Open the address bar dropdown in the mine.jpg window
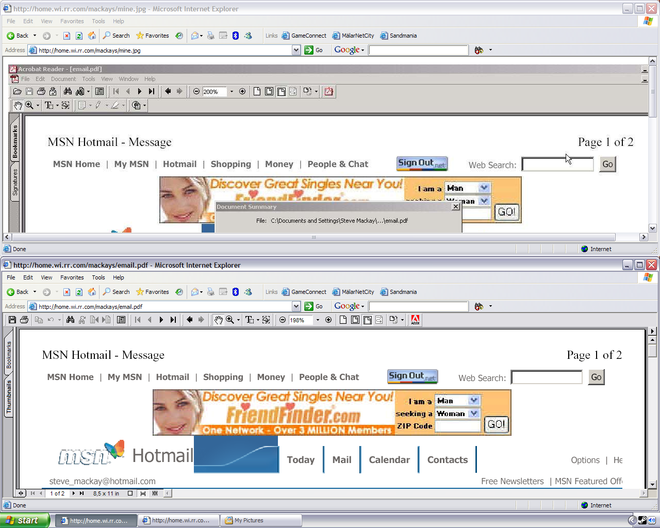The image size is (660, 528). [x=296, y=50]
